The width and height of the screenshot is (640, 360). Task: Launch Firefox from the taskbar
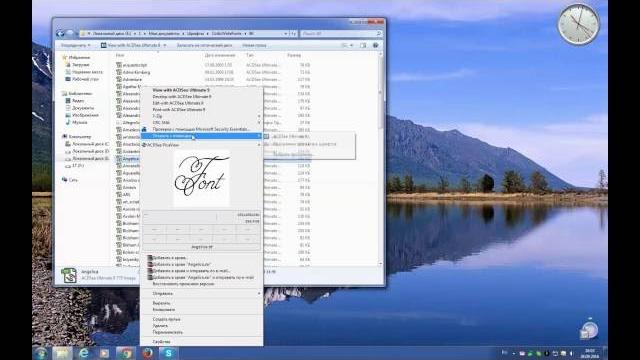(147, 353)
